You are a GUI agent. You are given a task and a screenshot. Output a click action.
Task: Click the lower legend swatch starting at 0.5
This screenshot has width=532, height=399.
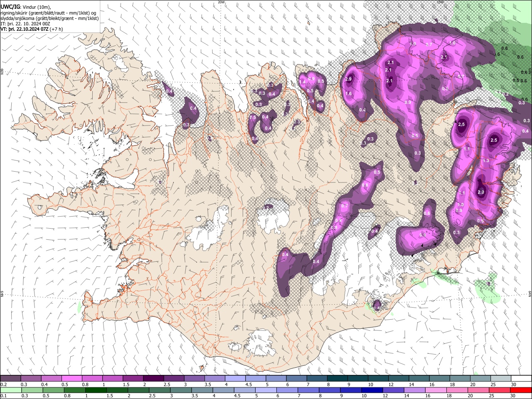(53, 390)
